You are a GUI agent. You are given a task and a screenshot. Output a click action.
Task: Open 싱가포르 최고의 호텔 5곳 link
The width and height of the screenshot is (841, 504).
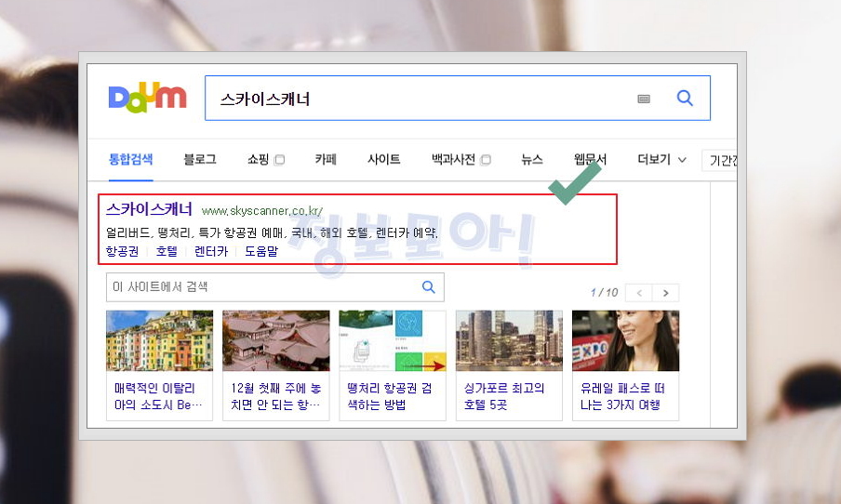point(504,396)
